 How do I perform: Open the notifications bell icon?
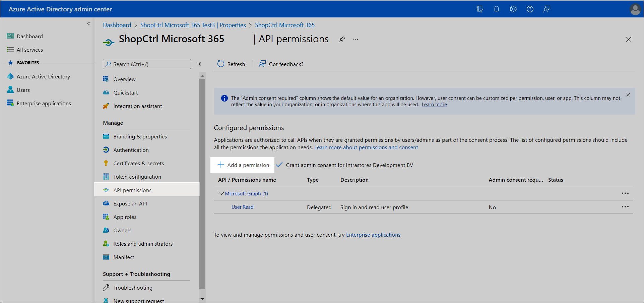[497, 9]
